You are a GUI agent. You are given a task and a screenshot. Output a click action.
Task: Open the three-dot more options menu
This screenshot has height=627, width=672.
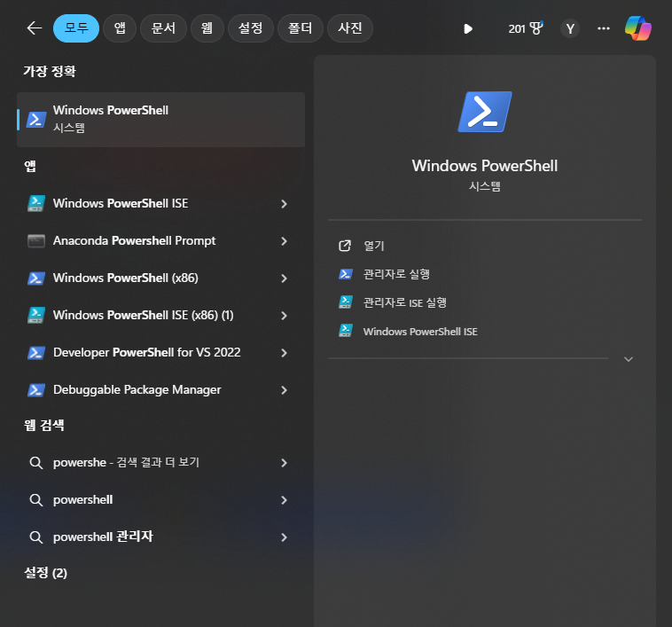tap(604, 28)
